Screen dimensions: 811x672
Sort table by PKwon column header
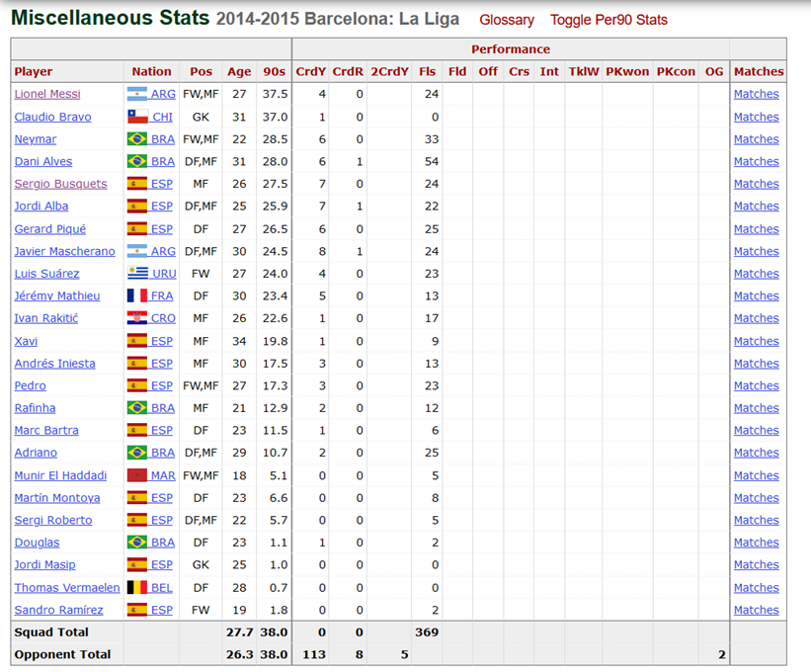click(x=627, y=71)
